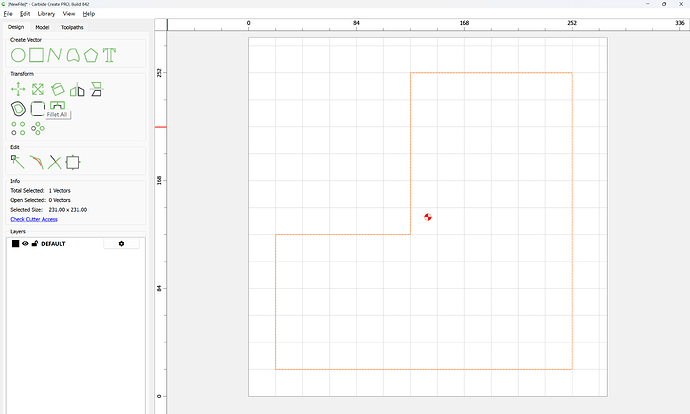The height and width of the screenshot is (414, 690).
Task: Activate the Move transform tool
Action: tap(18, 89)
